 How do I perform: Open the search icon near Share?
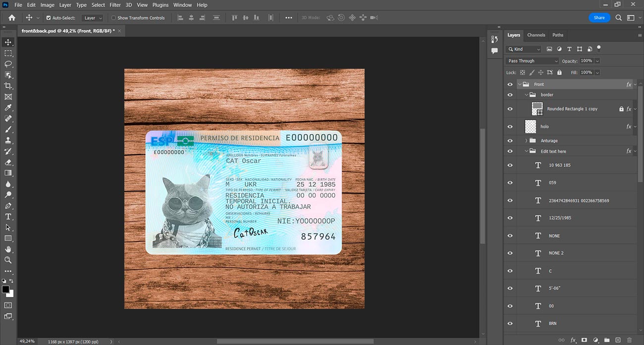[619, 17]
